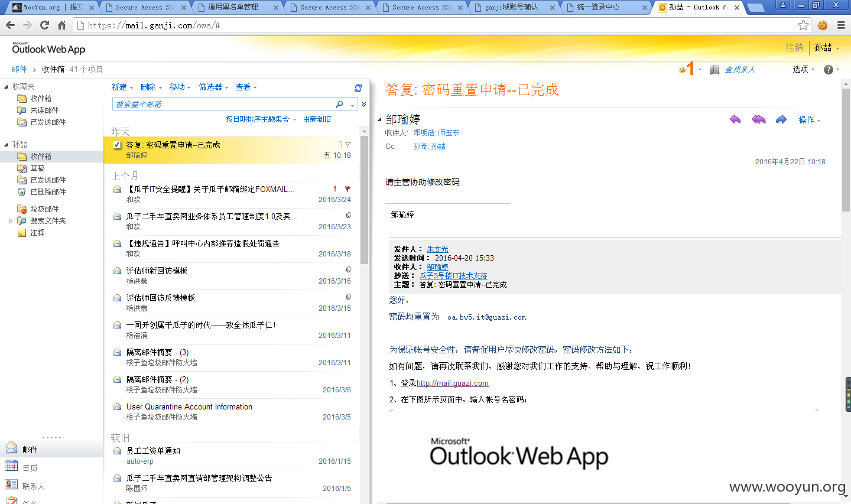Open the Mail module icon at bottom left
The image size is (851, 504).
coord(11,448)
